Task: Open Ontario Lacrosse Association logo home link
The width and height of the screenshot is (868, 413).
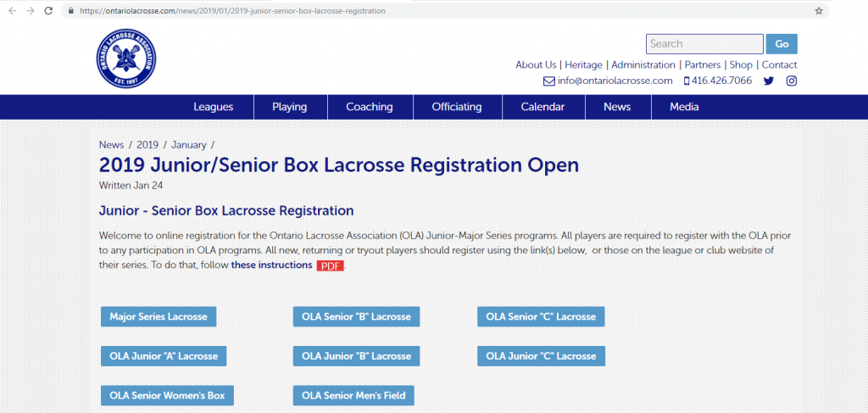Action: click(x=125, y=59)
